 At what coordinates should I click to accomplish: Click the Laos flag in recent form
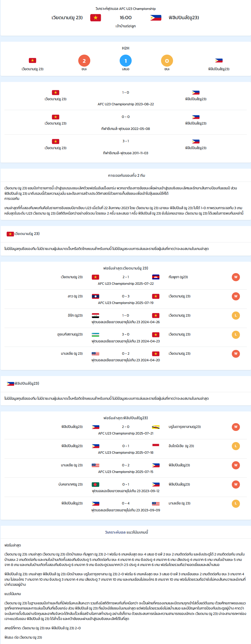tap(95, 296)
